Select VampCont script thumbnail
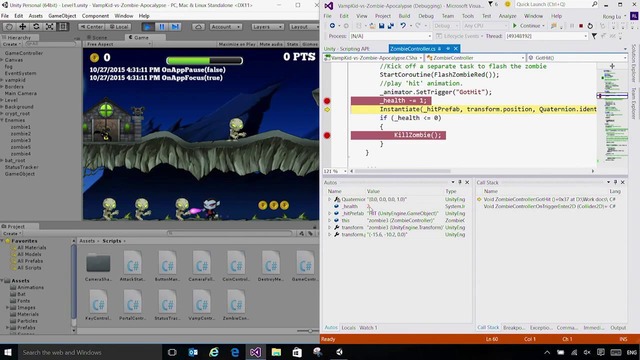640x360 pixels. click(x=202, y=303)
